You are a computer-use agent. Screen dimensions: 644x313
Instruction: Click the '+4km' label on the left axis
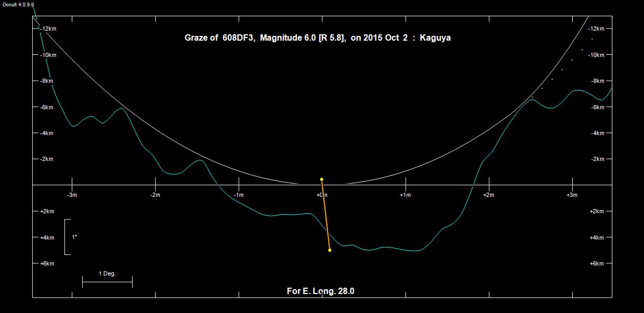[x=47, y=238]
